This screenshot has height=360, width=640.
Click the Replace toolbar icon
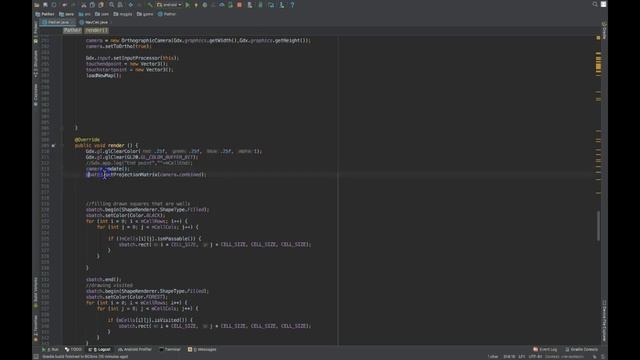tap(120, 5)
